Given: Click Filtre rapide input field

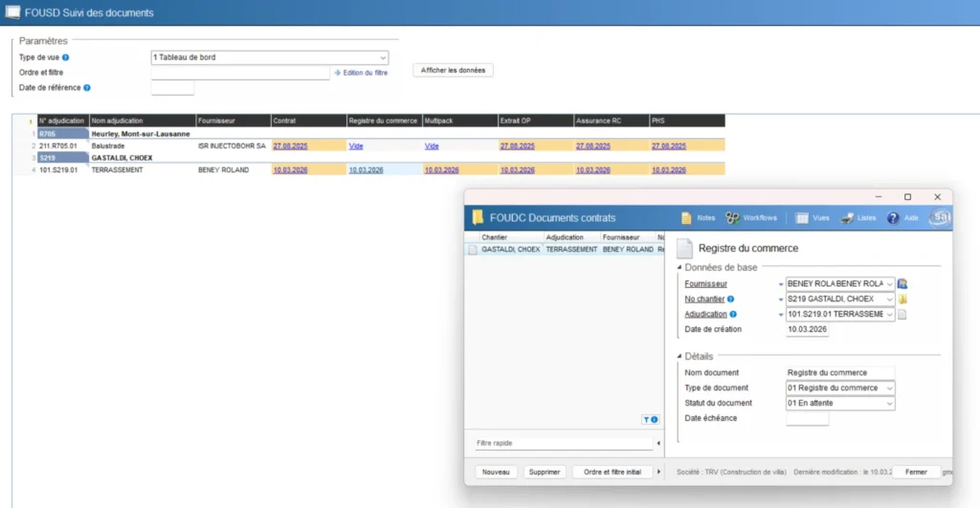Looking at the screenshot, I should [563, 443].
